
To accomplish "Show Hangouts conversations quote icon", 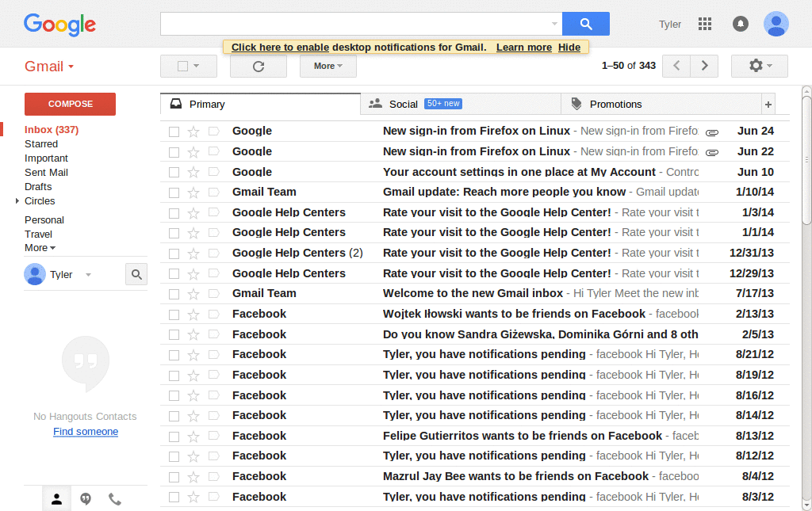I will click(x=86, y=499).
